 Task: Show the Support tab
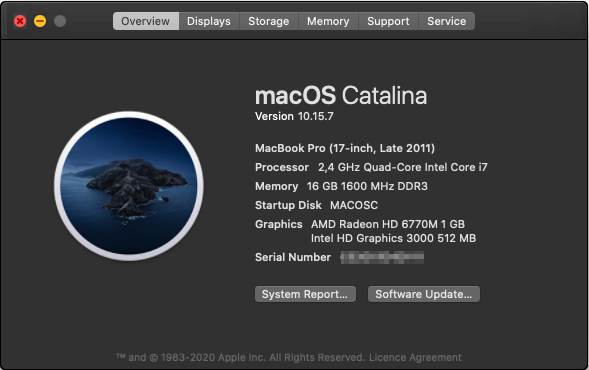(x=388, y=21)
